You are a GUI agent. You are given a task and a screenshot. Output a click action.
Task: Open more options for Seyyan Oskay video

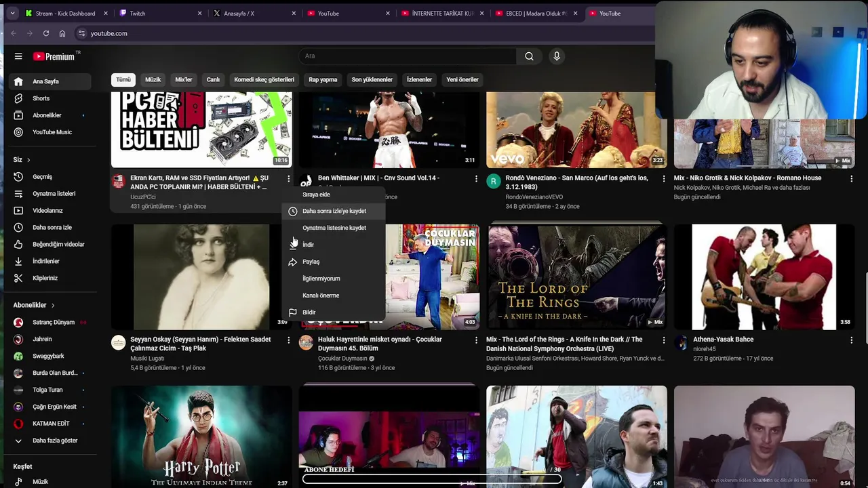[288, 340]
